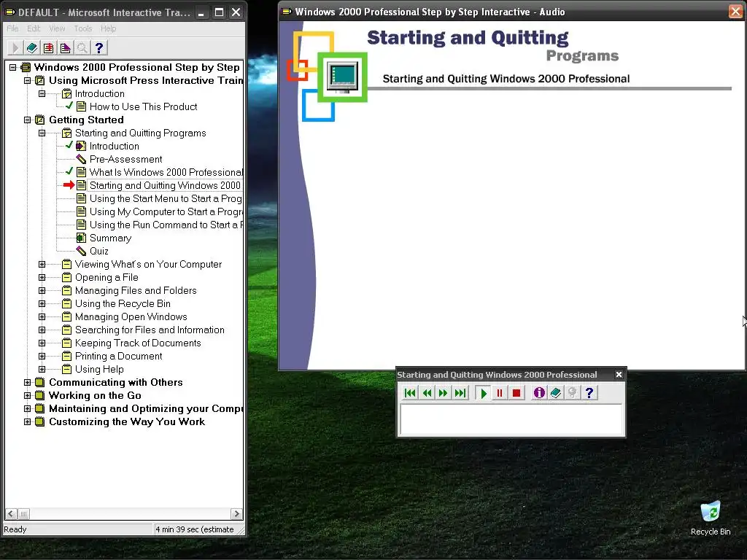
Task: Collapse the Using Microsoft Press Interactive Training node
Action: click(27, 80)
